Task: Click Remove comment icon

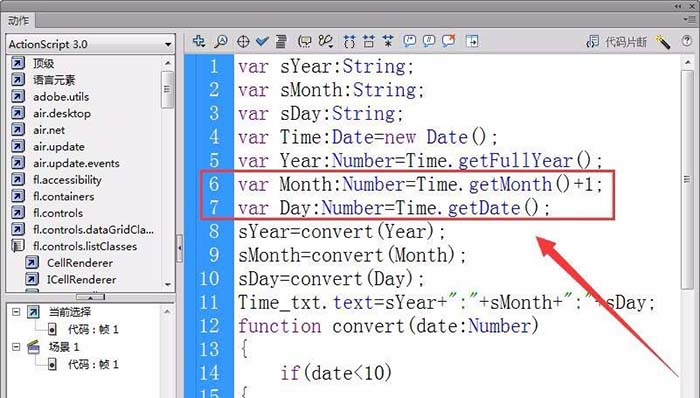Action: (449, 41)
